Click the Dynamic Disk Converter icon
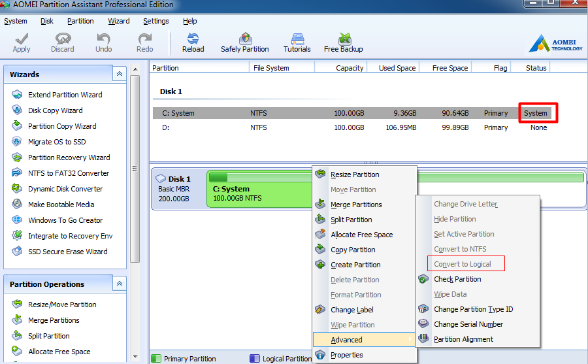 pyautogui.click(x=17, y=188)
